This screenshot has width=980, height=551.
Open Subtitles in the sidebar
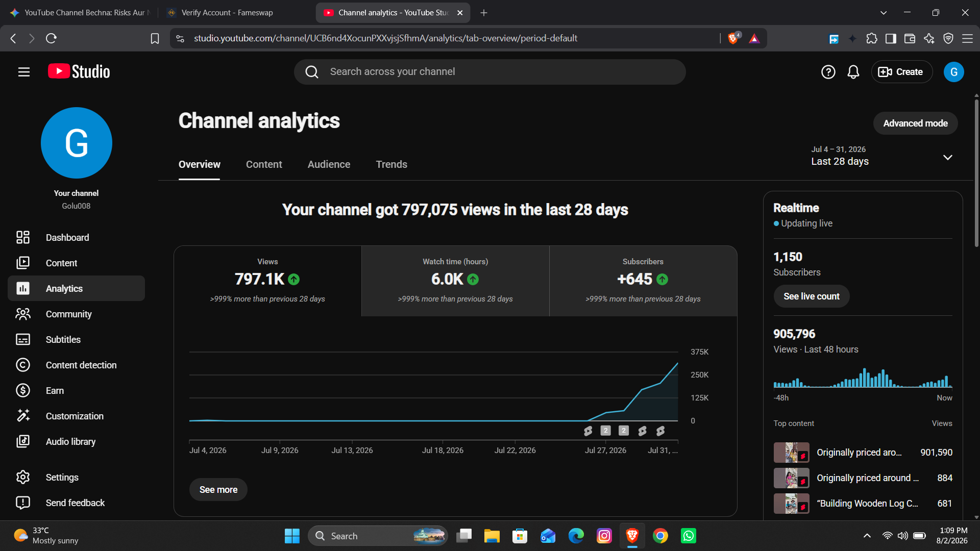tap(77, 339)
